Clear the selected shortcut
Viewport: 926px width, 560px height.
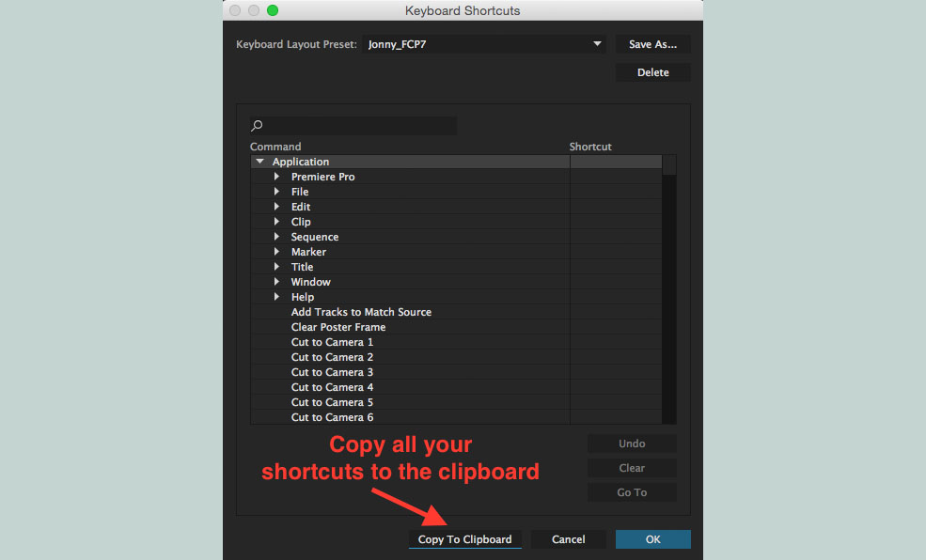tap(631, 467)
